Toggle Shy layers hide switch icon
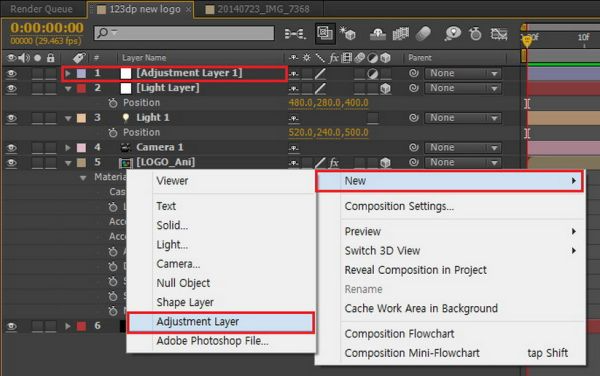This screenshot has width=600, height=376. click(378, 34)
